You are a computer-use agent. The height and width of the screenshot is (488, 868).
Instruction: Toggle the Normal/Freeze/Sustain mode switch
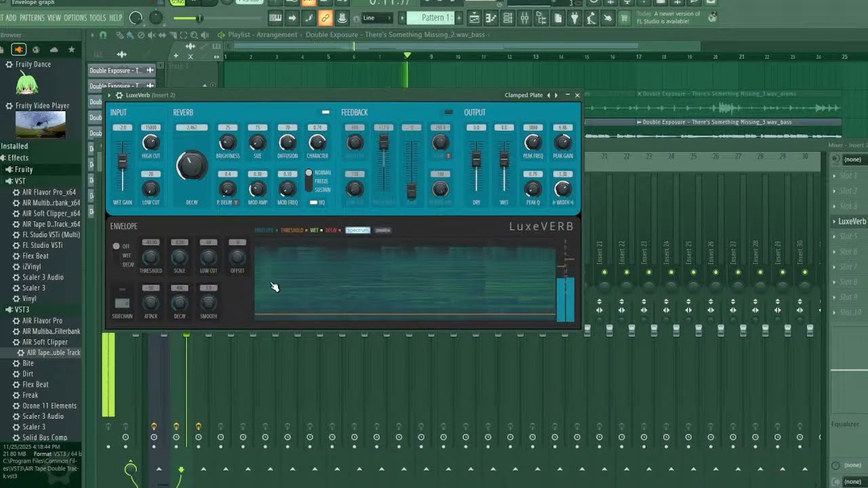[309, 181]
